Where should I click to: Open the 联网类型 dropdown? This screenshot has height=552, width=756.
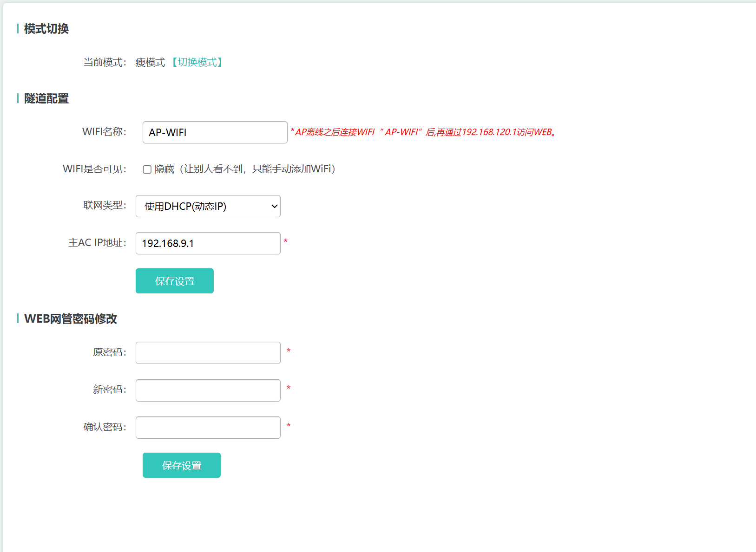tap(208, 206)
